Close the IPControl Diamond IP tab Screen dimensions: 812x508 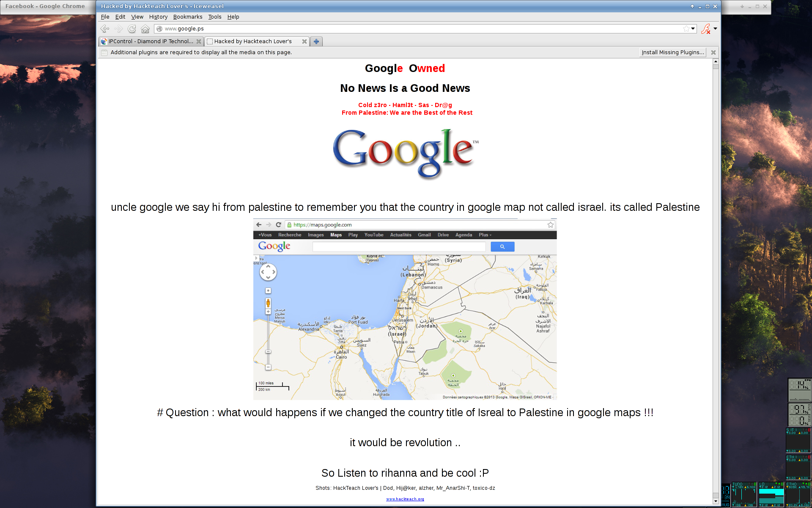pyautogui.click(x=199, y=41)
